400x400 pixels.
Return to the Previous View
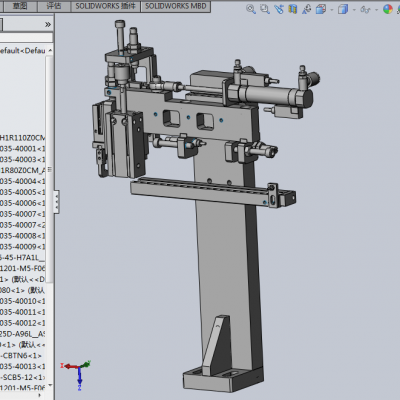(279, 9)
